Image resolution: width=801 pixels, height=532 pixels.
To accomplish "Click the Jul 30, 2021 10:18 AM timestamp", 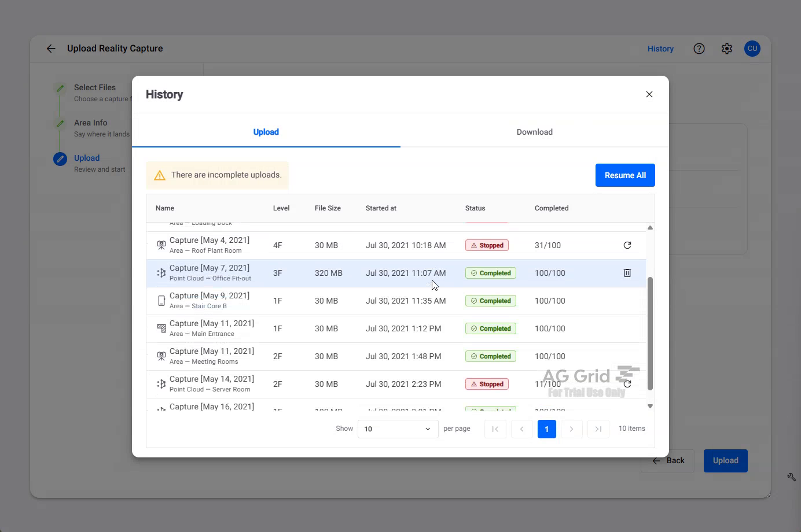I will [x=406, y=245].
